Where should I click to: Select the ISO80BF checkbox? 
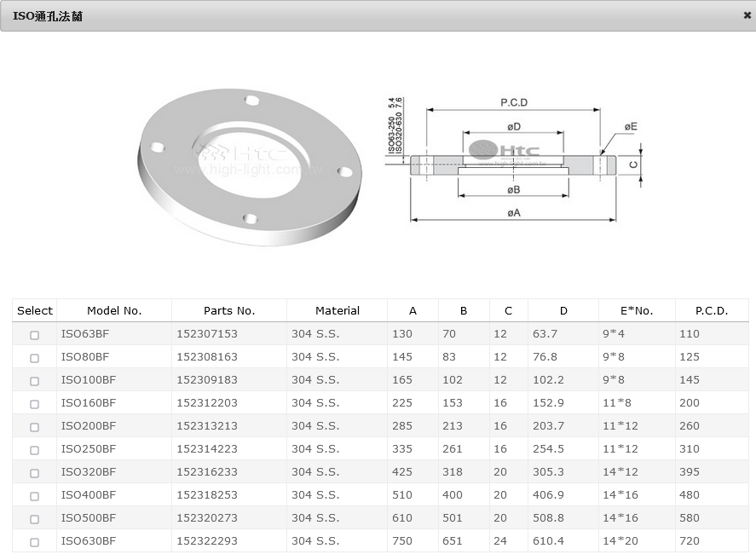click(x=35, y=358)
